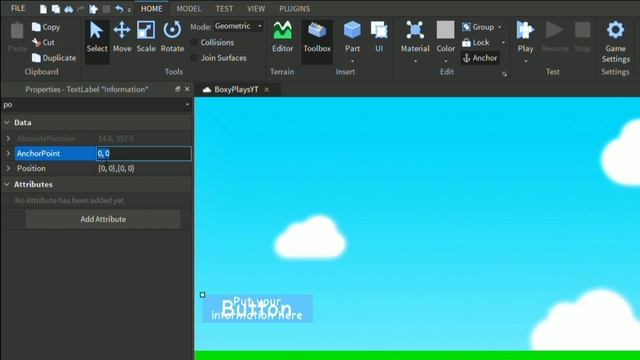This screenshot has height=360, width=640.
Task: Switch to the MODEL ribbon tab
Action: [189, 8]
